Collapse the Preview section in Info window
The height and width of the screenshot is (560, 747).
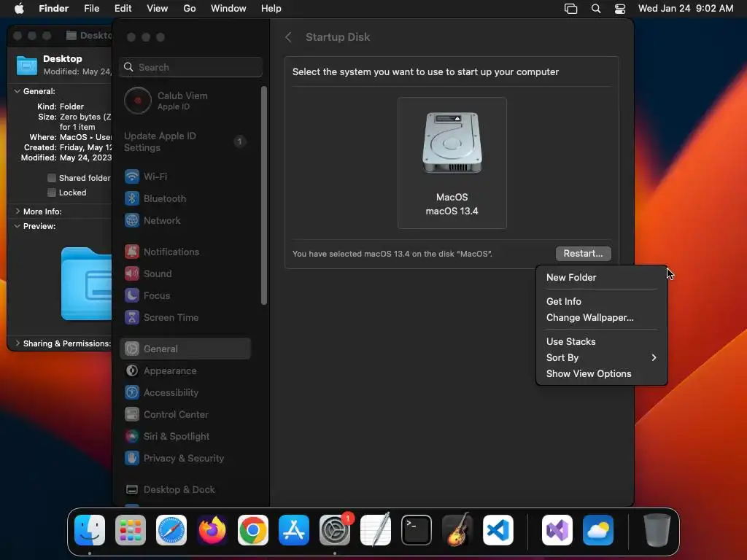click(x=18, y=226)
